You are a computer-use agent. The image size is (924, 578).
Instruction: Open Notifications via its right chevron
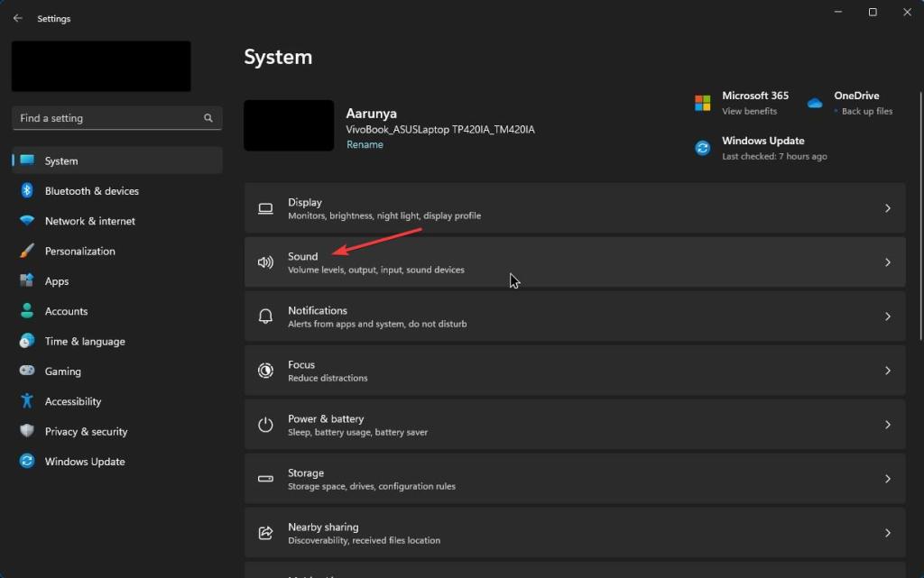pyautogui.click(x=888, y=317)
